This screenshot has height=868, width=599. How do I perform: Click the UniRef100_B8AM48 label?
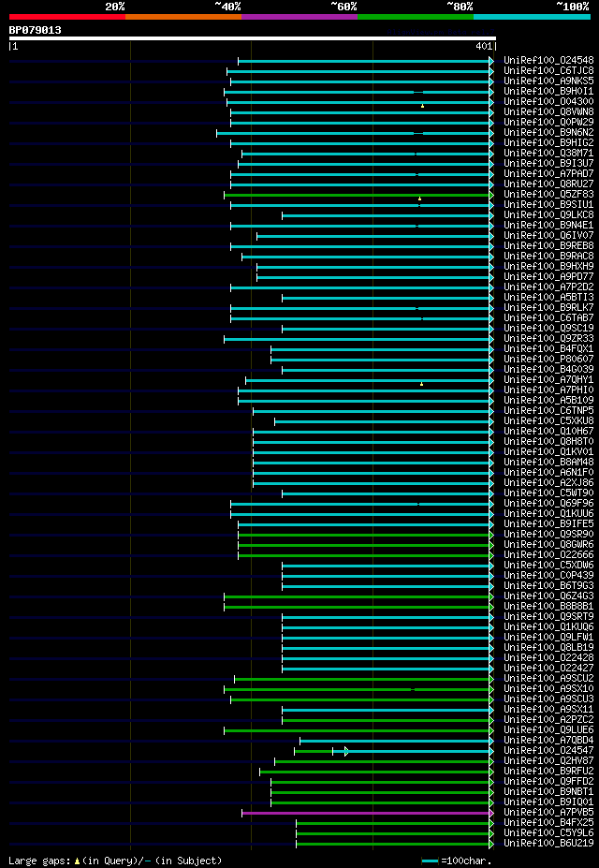[548, 463]
